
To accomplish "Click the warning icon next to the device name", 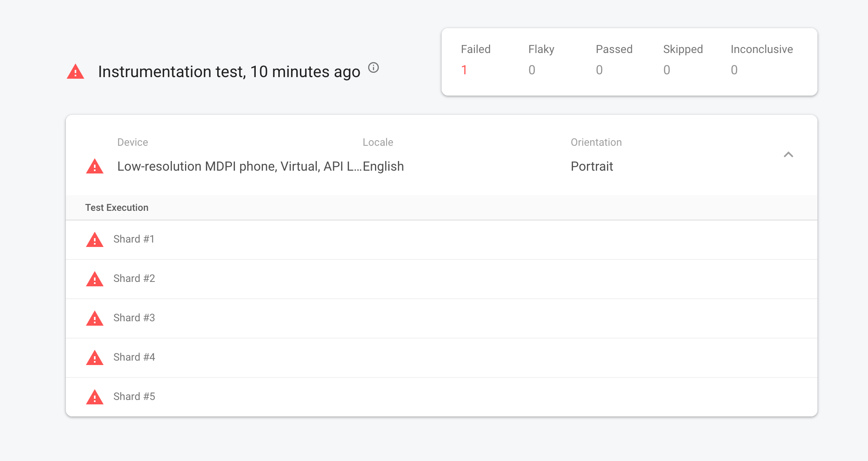I will click(x=95, y=166).
